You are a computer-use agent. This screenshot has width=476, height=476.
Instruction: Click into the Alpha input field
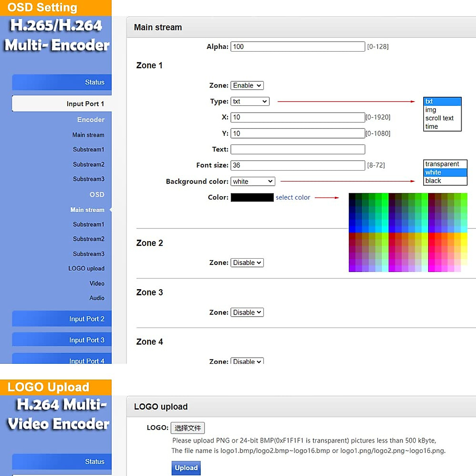(297, 47)
